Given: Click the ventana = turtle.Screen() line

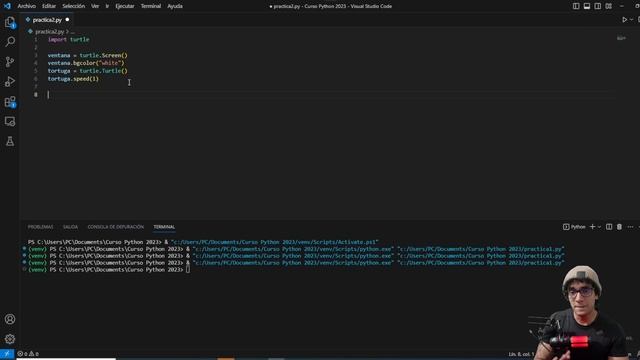Looking at the screenshot, I should tap(87, 55).
